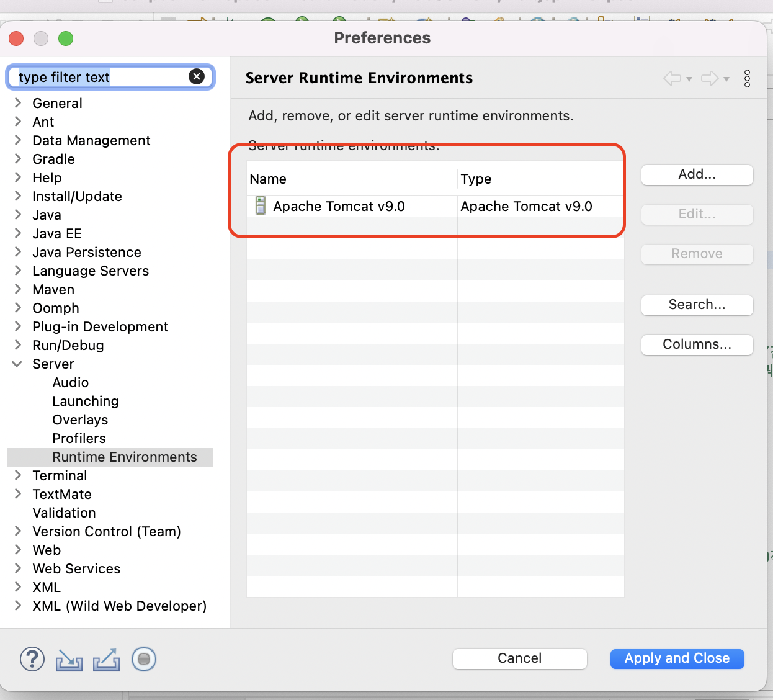The height and width of the screenshot is (700, 773).
Task: Select the Language Servers category
Action: 91,271
